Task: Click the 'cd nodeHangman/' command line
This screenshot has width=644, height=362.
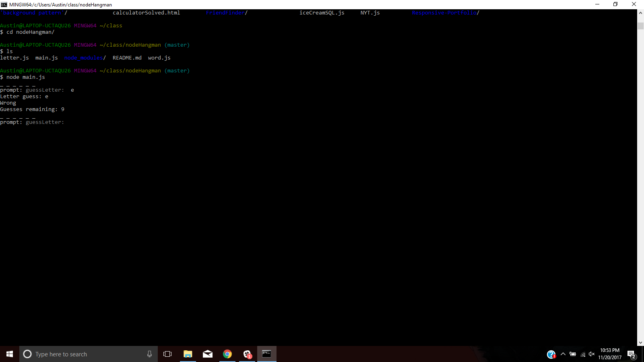Action: click(27, 32)
